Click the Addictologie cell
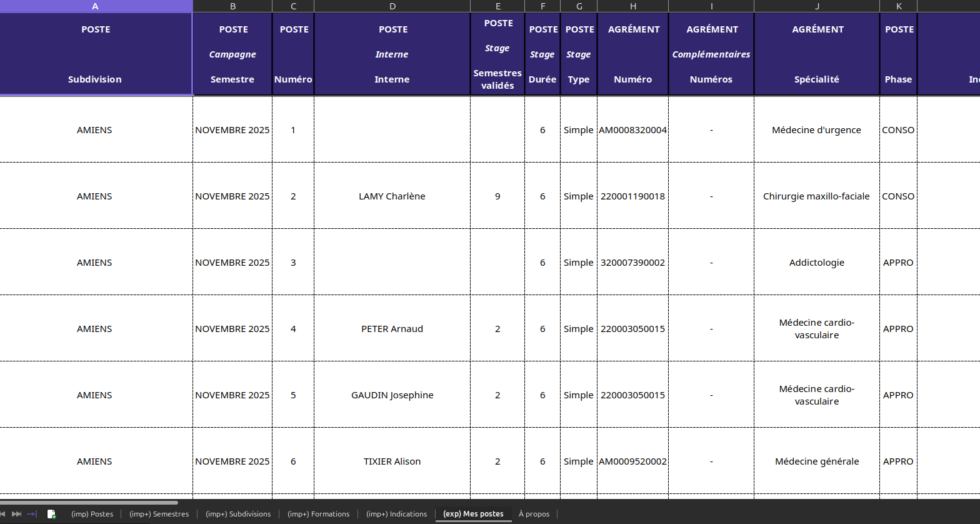Image resolution: width=980 pixels, height=524 pixels. point(817,263)
